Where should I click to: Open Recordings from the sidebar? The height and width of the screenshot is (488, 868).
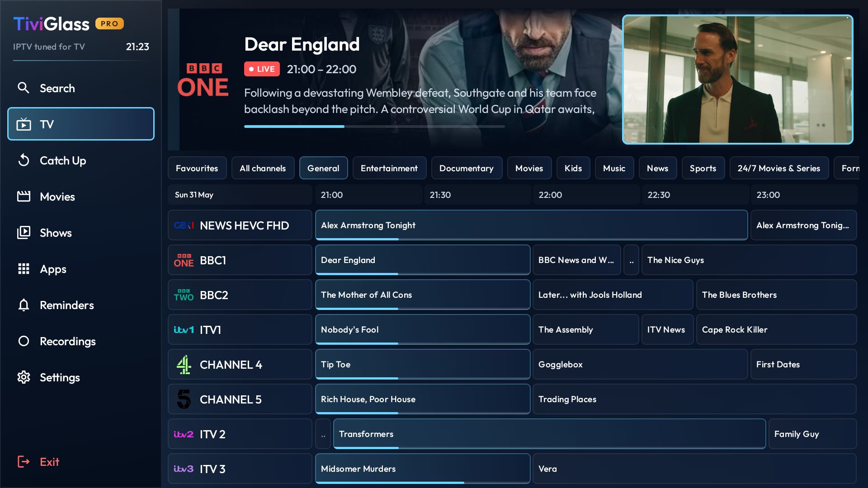(x=81, y=341)
